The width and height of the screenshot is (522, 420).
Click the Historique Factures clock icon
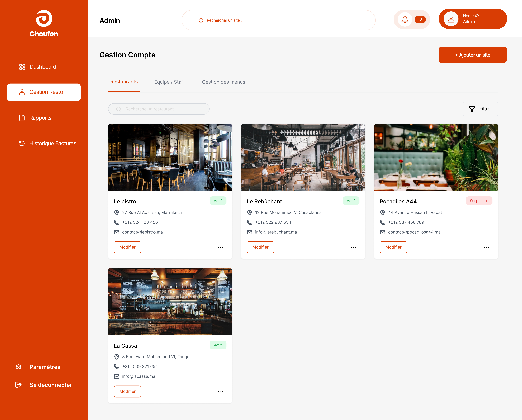coord(22,143)
